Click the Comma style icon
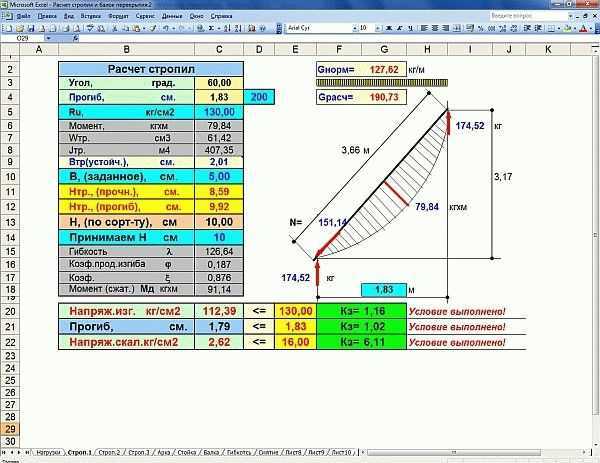The image size is (600, 463). [x=492, y=28]
